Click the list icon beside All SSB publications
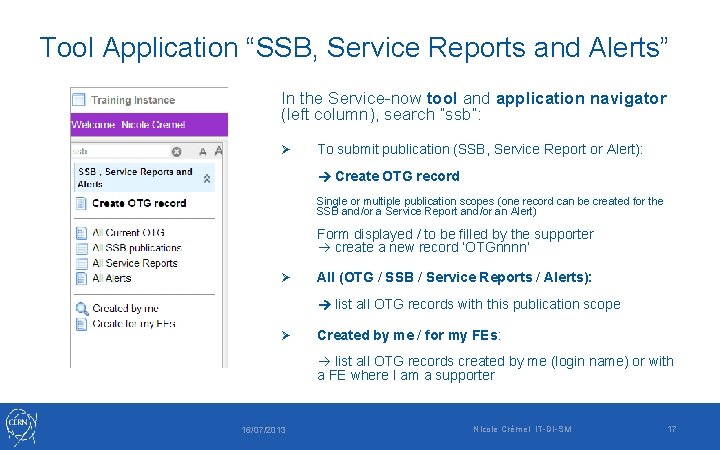 point(82,248)
